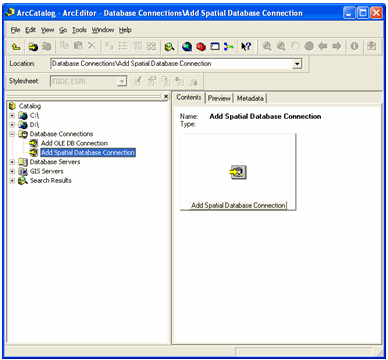Click the Forward arrow extent icon

337,46
